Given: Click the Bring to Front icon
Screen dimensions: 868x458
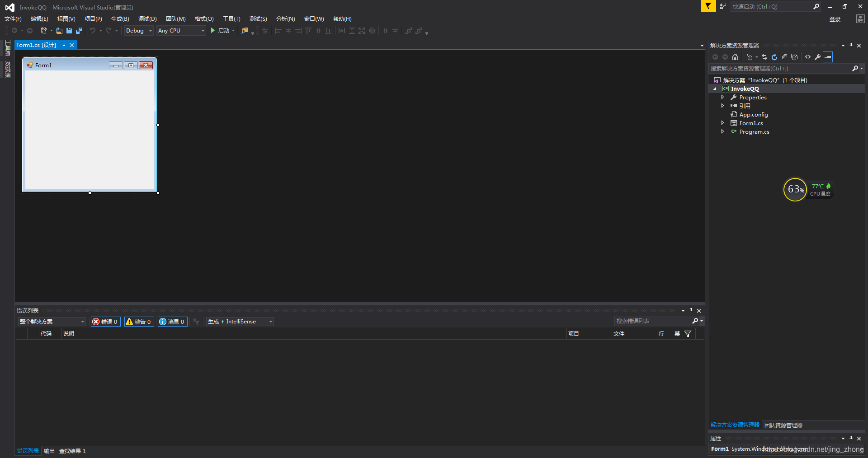Looking at the screenshot, I should [409, 31].
